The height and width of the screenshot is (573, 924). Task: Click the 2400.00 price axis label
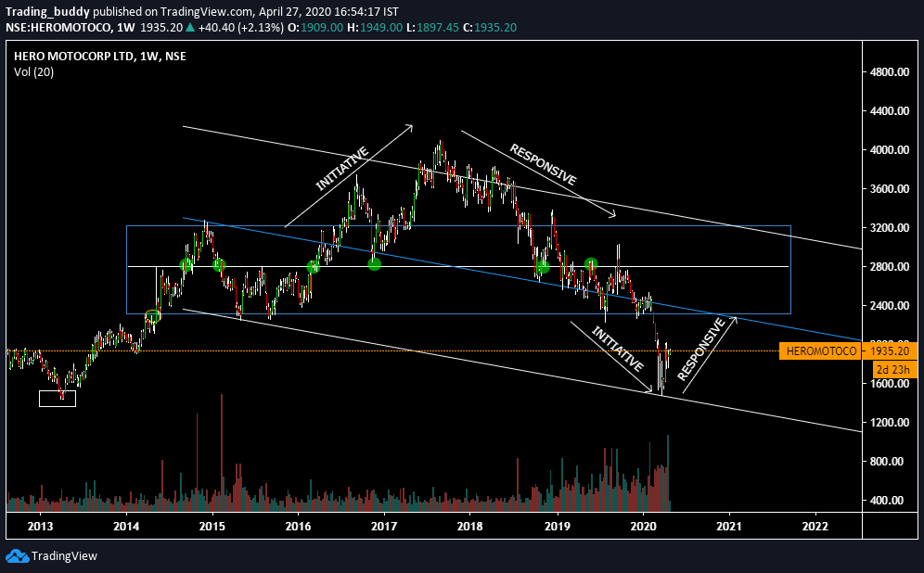point(890,305)
